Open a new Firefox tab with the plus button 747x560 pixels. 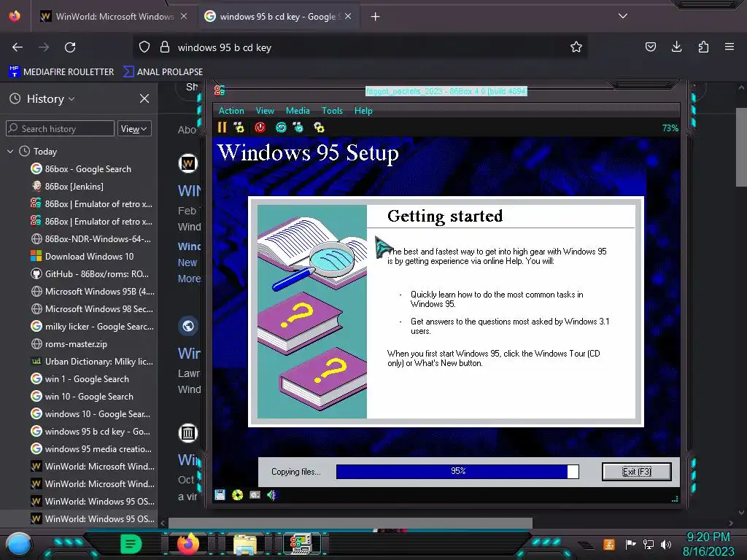point(376,17)
